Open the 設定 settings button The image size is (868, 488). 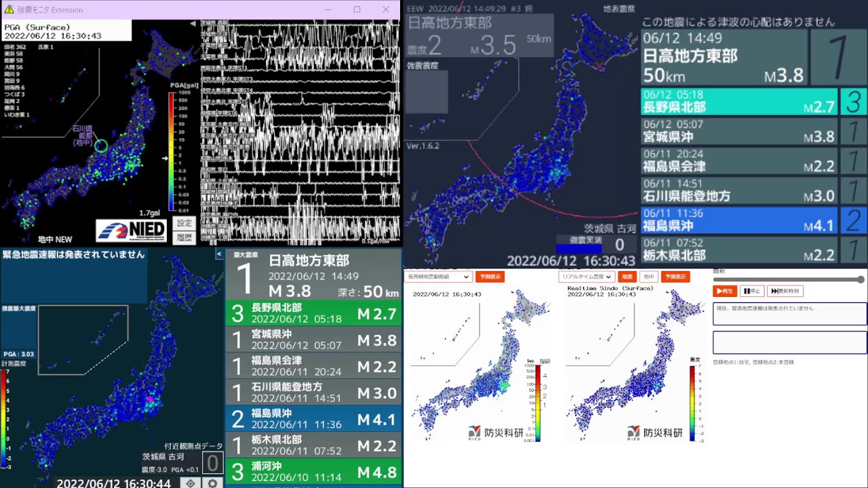coord(184,223)
